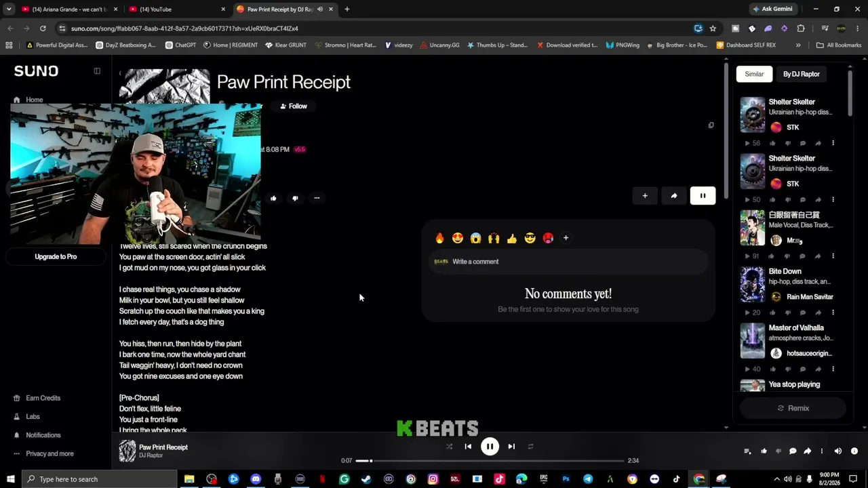This screenshot has width=868, height=488.
Task: Open the ChatGPT bookmark
Action: click(180, 45)
